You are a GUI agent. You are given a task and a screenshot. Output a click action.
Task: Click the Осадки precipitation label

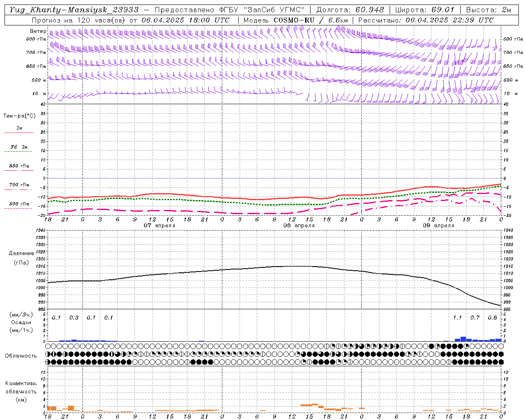coord(21,322)
